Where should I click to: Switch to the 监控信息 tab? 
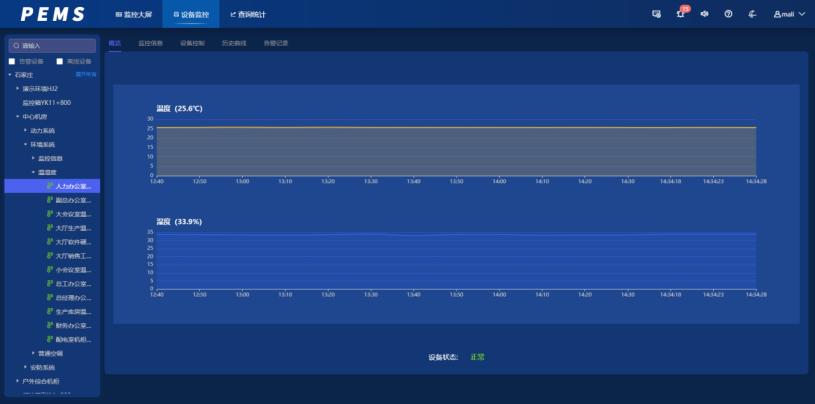(150, 43)
